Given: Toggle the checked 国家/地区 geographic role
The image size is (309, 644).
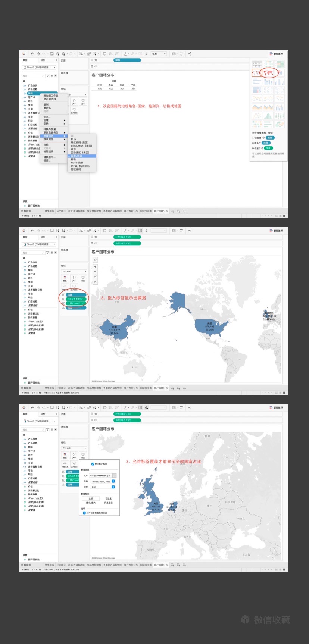Looking at the screenshot, I should coord(82,156).
